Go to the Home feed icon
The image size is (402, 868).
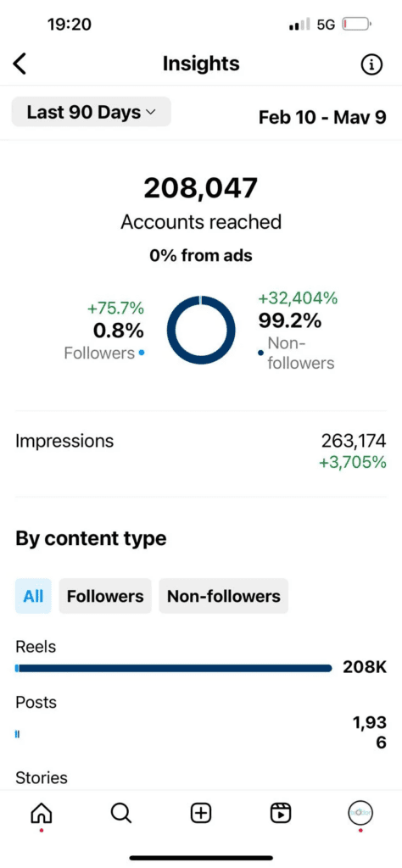[41, 813]
